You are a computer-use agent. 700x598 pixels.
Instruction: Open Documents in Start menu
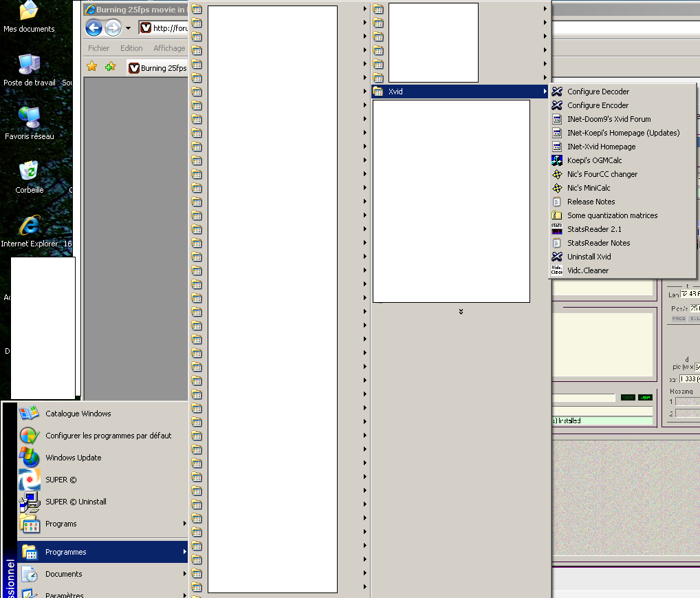tap(102, 574)
